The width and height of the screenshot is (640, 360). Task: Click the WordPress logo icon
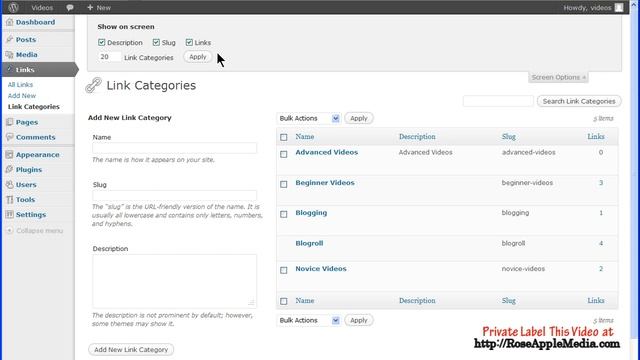(13, 7)
